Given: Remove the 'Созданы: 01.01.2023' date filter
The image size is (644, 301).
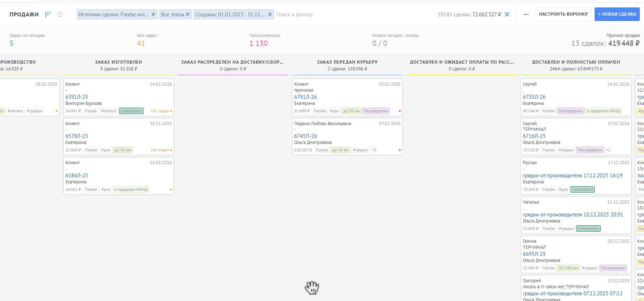Looking at the screenshot, I should tap(270, 15).
